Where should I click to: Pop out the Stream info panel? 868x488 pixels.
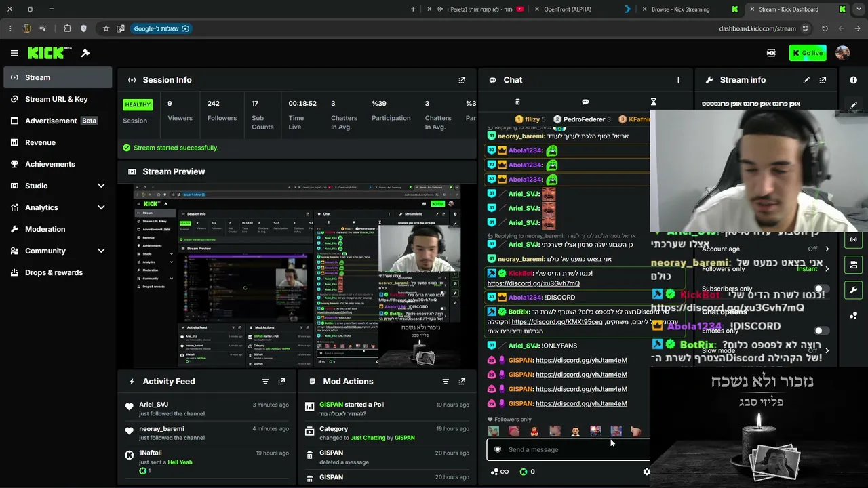pos(823,80)
